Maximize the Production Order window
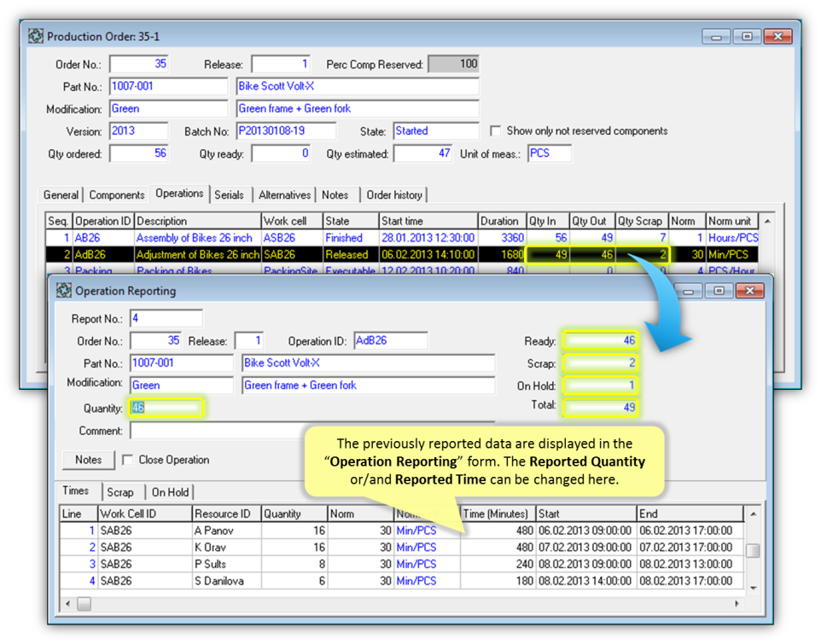 click(x=747, y=36)
